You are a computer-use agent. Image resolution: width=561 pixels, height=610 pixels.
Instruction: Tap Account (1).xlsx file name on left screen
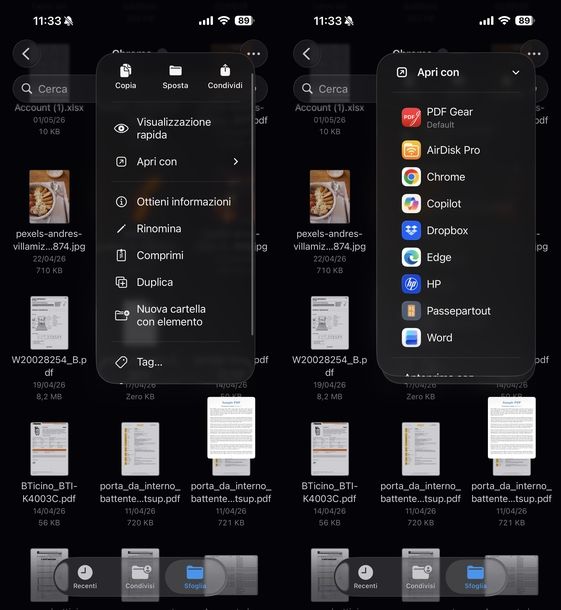(x=49, y=108)
